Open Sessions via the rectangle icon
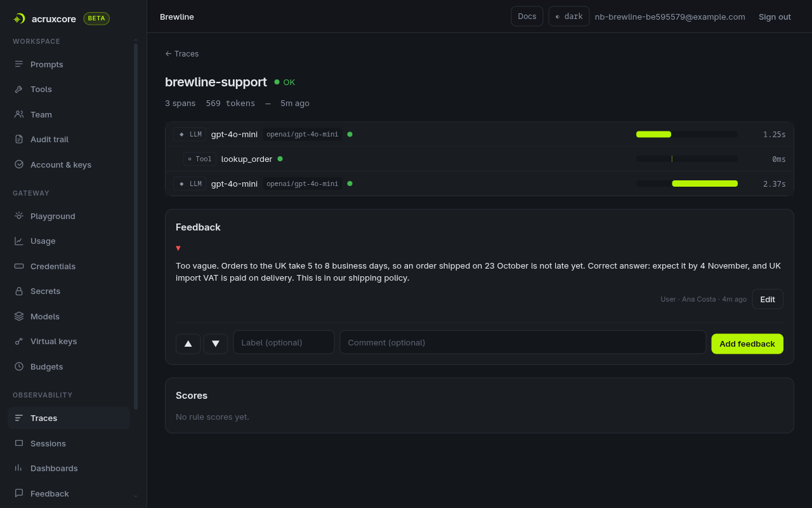812x508 pixels. pyautogui.click(x=19, y=443)
